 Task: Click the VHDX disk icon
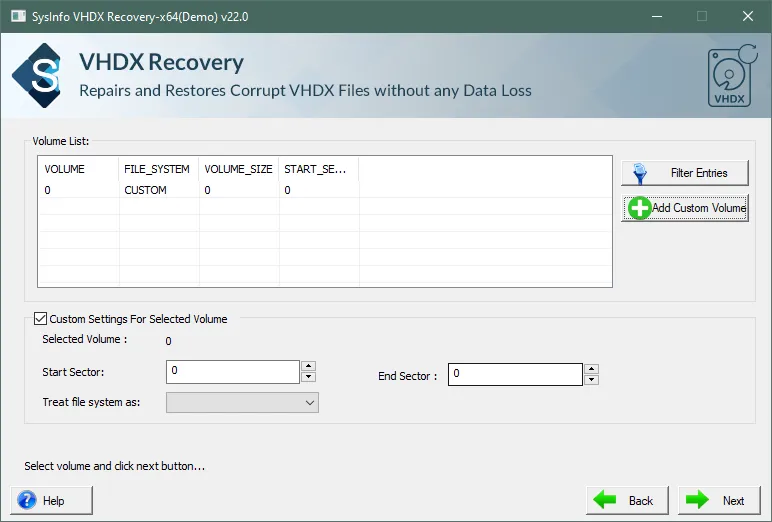click(x=732, y=76)
